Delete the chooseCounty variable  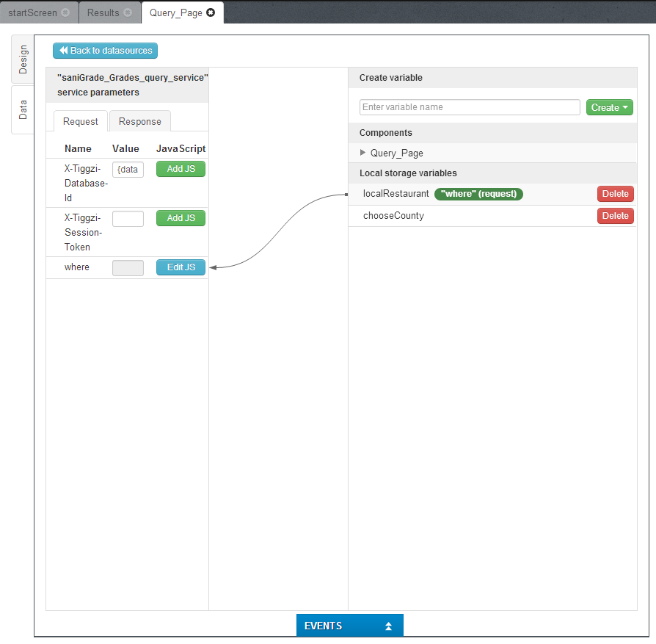click(x=615, y=215)
